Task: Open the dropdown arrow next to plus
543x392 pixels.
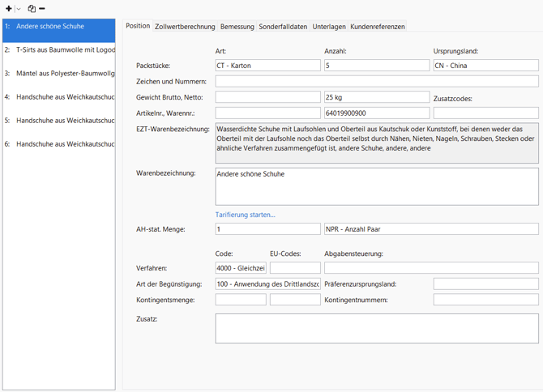Action: click(19, 9)
